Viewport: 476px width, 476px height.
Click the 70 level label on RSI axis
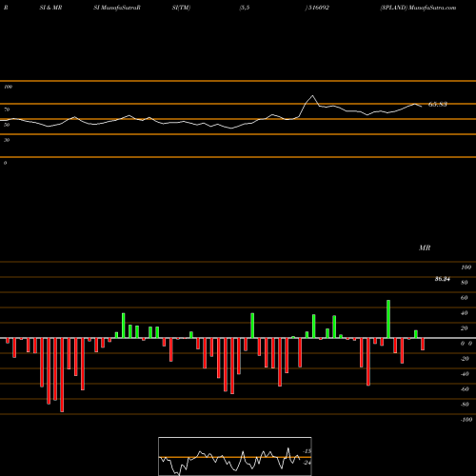[x=7, y=109]
